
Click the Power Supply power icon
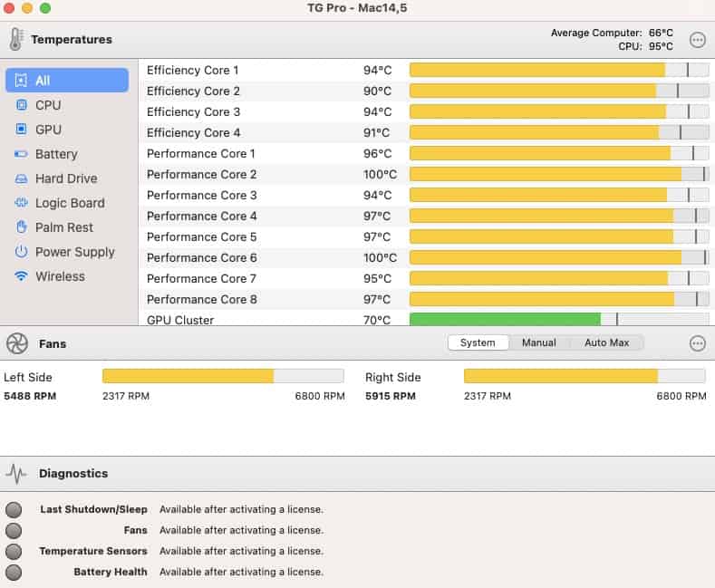[21, 252]
